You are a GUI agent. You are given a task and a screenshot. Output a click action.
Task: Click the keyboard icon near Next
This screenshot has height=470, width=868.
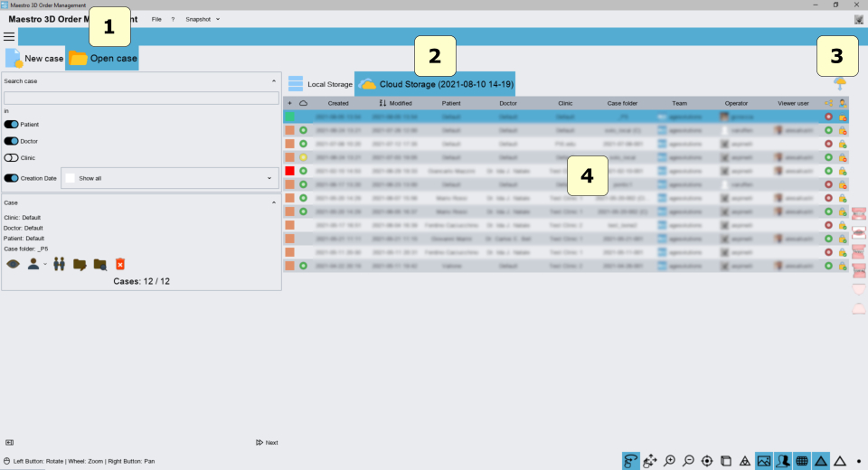(x=9, y=442)
